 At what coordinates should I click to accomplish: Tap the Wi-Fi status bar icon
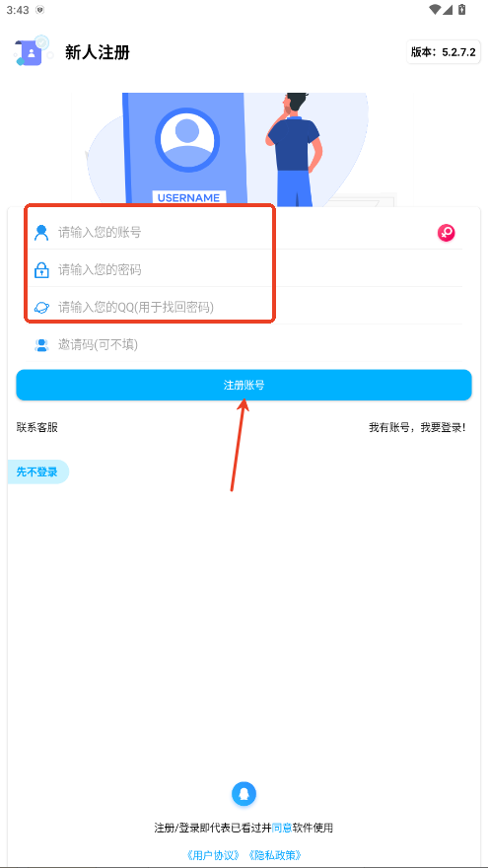pyautogui.click(x=435, y=10)
